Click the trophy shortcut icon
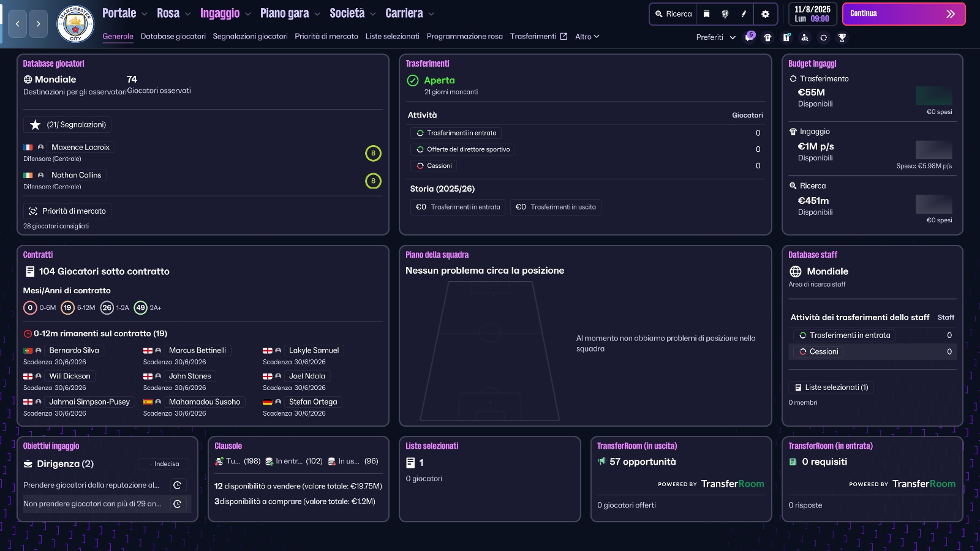 click(842, 37)
